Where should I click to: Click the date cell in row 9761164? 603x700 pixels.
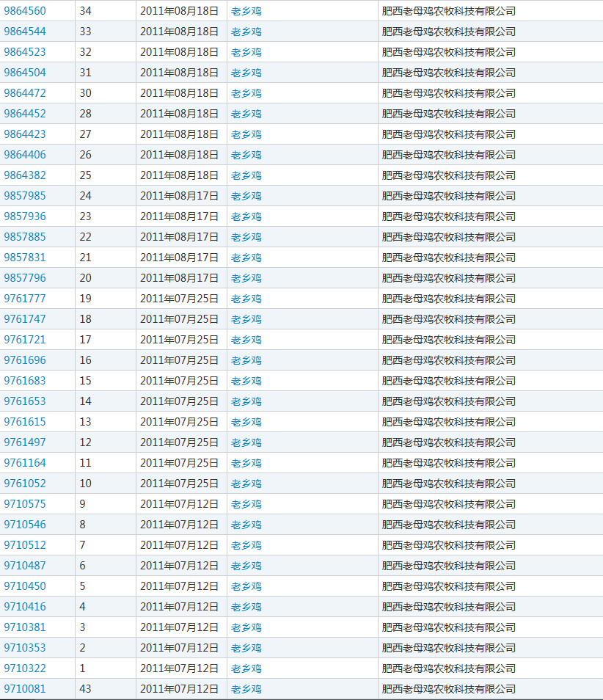point(179,463)
